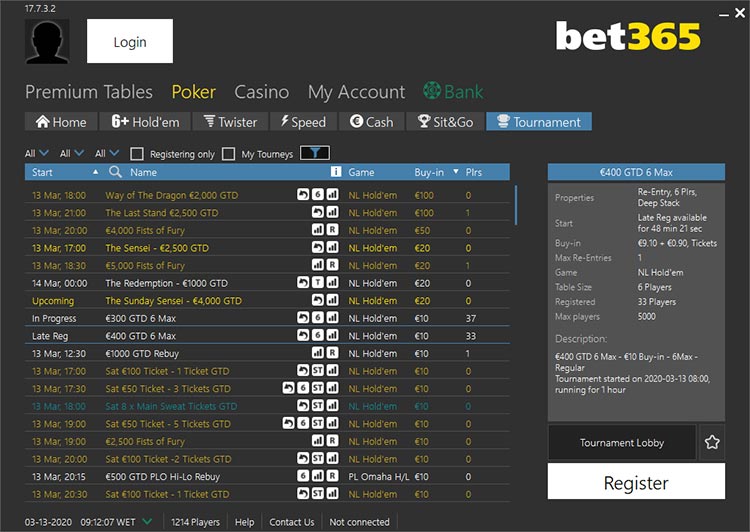Image resolution: width=750 pixels, height=532 pixels.
Task: Open the Bank section chip icon
Action: point(432,90)
